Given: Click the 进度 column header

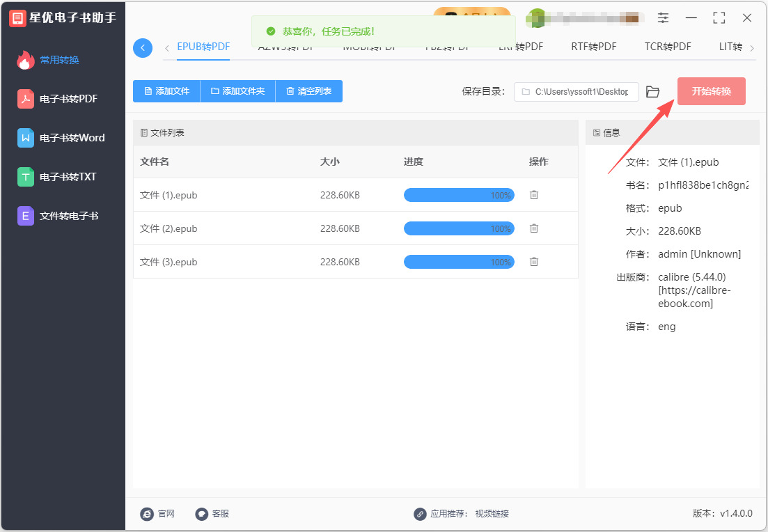Looking at the screenshot, I should tap(414, 162).
